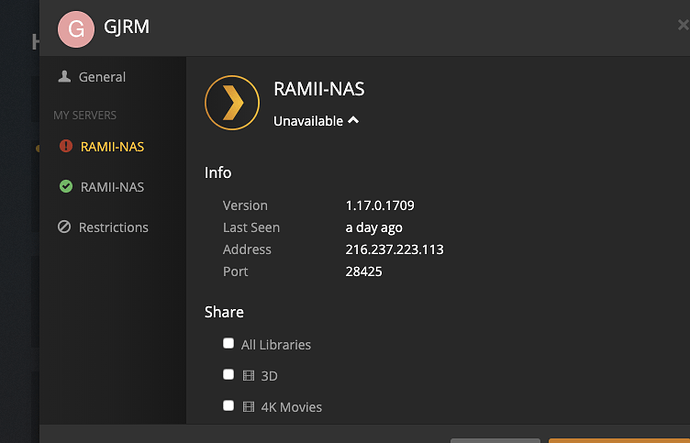
Task: Click the film icon beside 3D
Action: (249, 376)
